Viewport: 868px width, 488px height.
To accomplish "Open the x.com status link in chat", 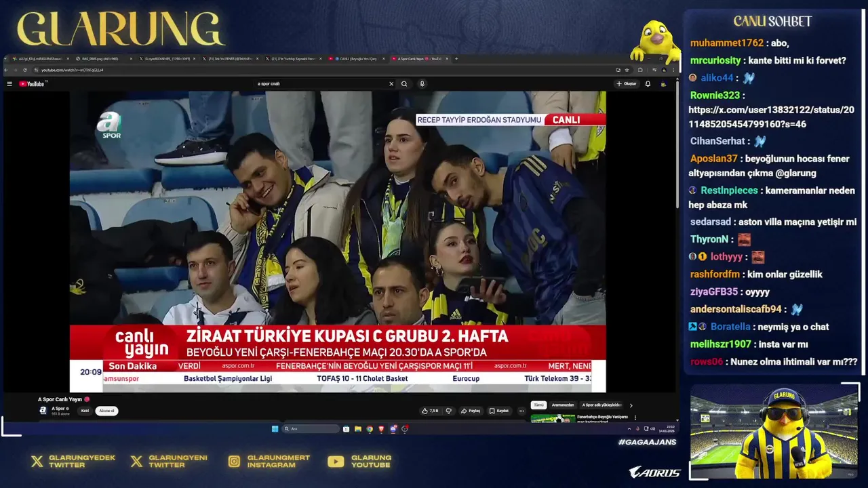I will (x=771, y=117).
